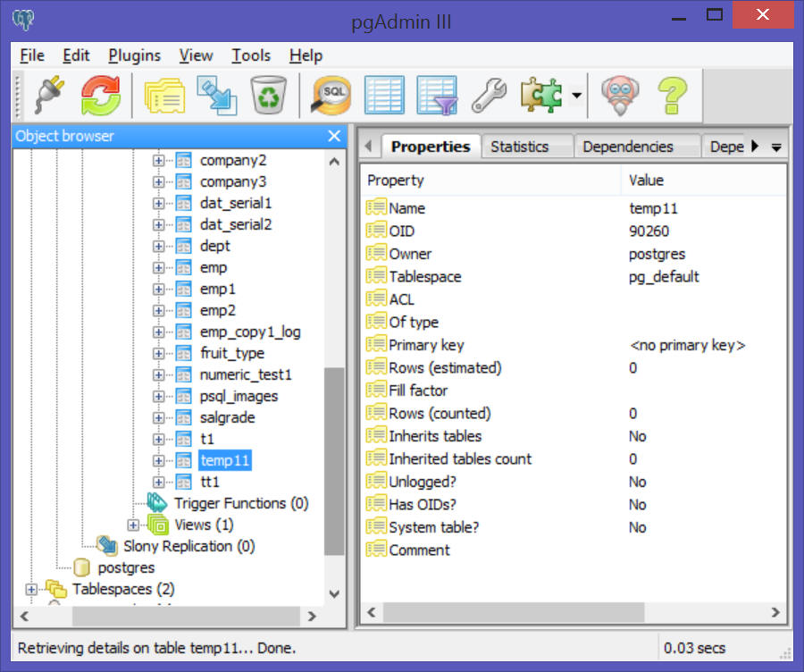Close the Object browser panel
Viewport: 804px width, 672px height.
[334, 136]
